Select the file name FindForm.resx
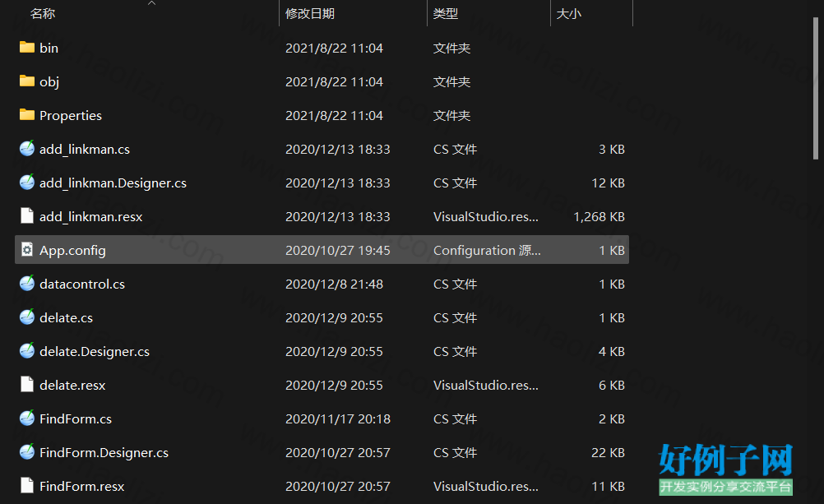Screen dimensions: 824x504 (82, 486)
